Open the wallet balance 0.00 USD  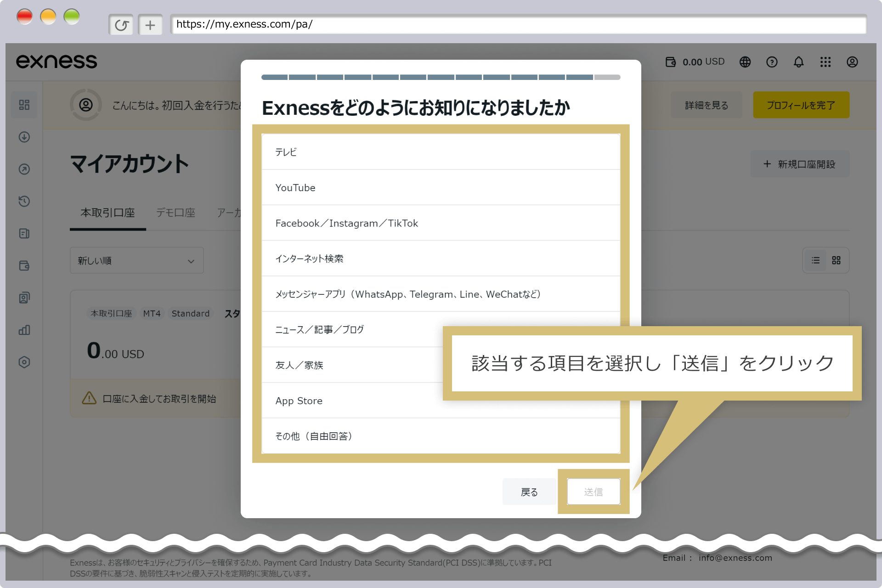pos(695,62)
